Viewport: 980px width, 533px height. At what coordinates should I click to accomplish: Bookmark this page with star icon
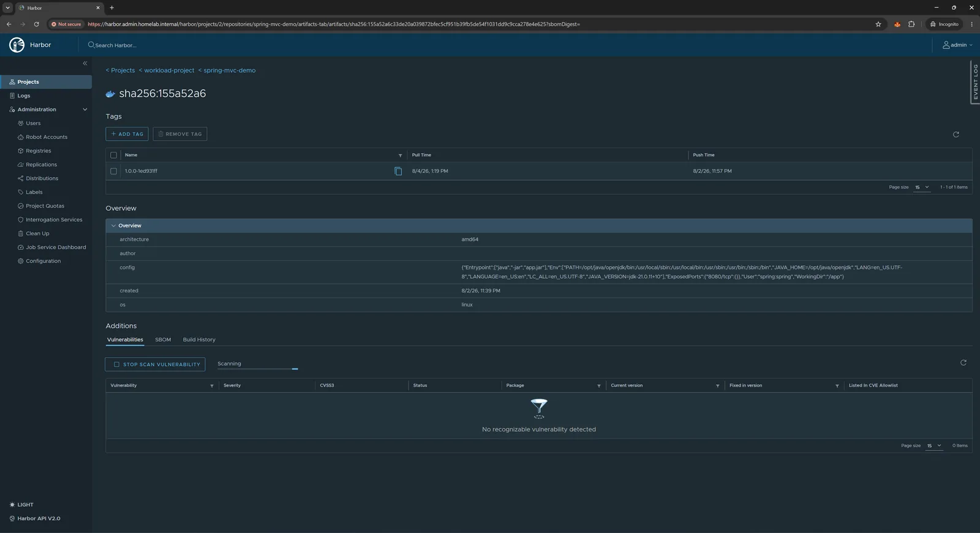[878, 24]
